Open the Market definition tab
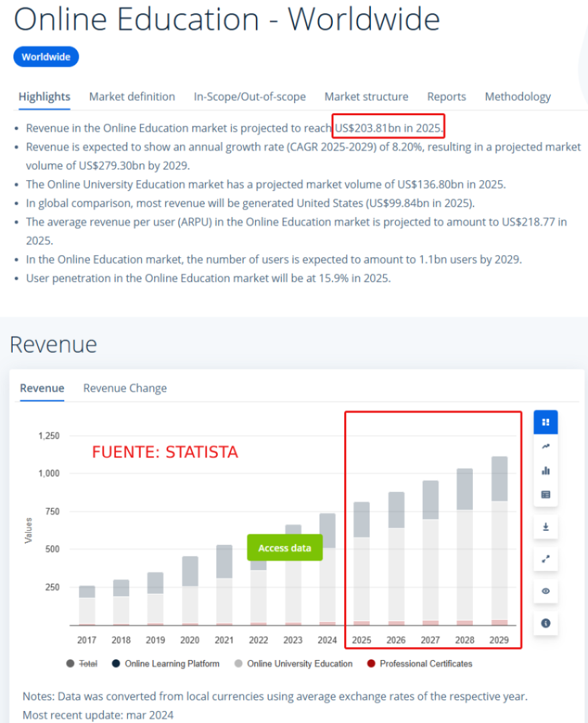 pos(132,97)
